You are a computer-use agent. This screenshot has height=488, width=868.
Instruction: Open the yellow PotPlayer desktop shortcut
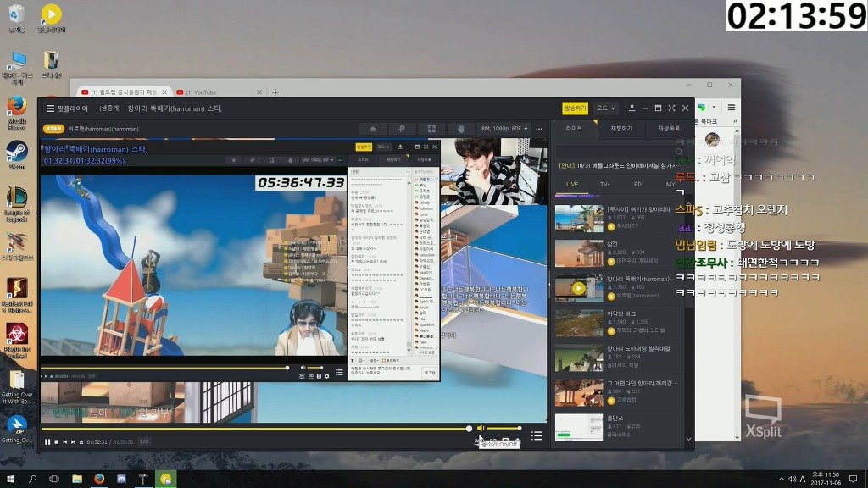[51, 18]
